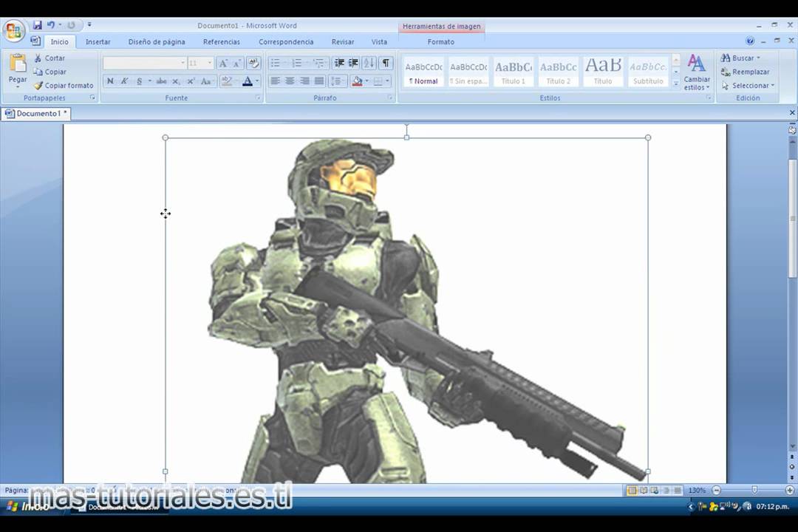Image resolution: width=798 pixels, height=532 pixels.
Task: Click the Reemplazar button
Action: (x=745, y=72)
